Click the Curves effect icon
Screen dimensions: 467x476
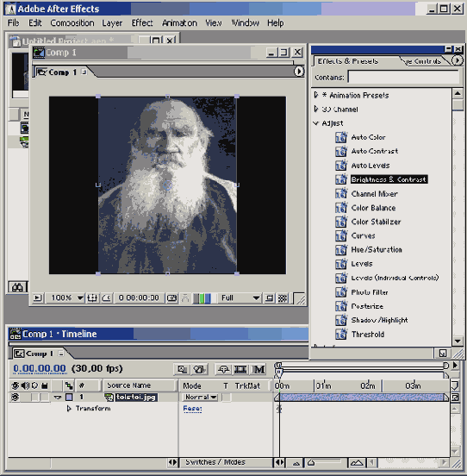coord(341,235)
